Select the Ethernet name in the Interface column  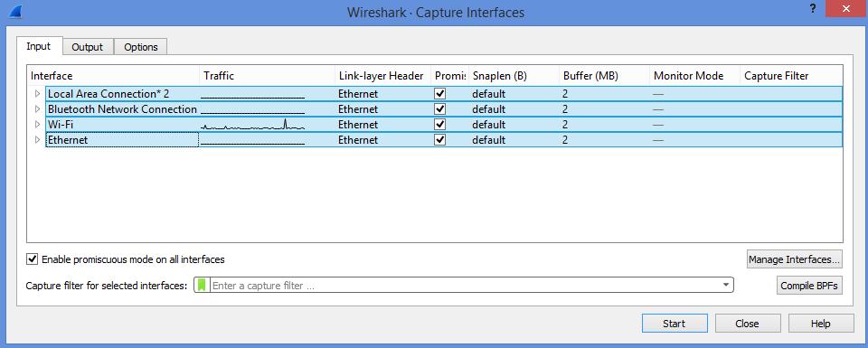68,140
